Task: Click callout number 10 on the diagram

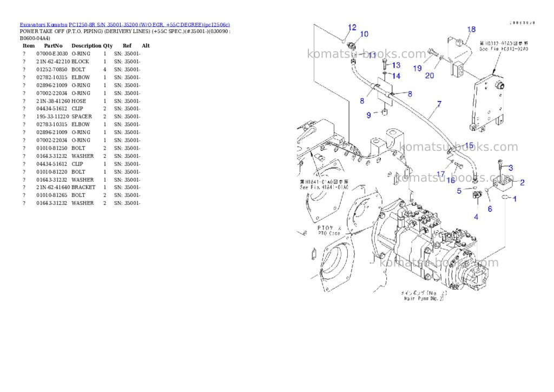Action: point(364,34)
